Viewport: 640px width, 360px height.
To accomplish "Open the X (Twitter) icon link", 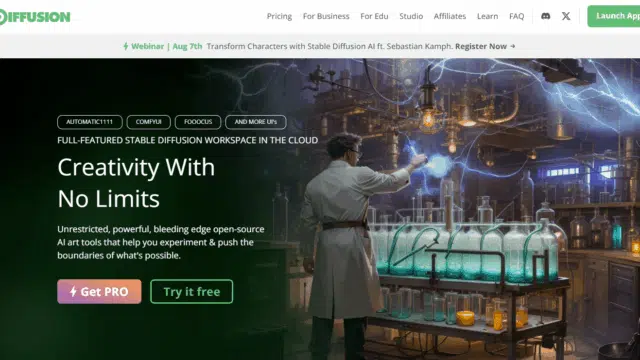I will pyautogui.click(x=566, y=16).
